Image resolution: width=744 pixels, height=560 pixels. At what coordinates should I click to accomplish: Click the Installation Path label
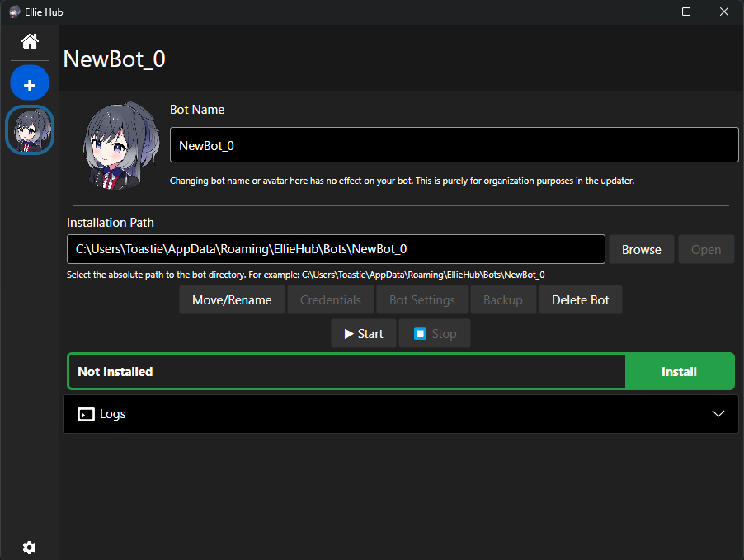coord(110,223)
